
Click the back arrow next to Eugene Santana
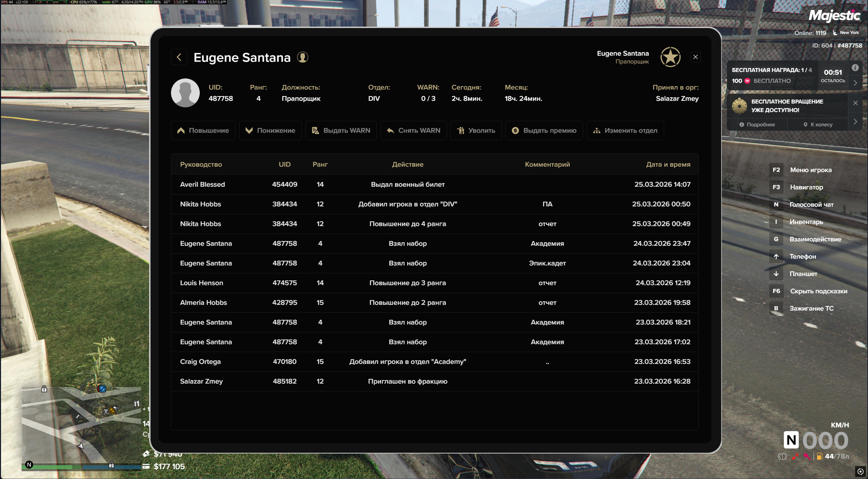pos(179,57)
